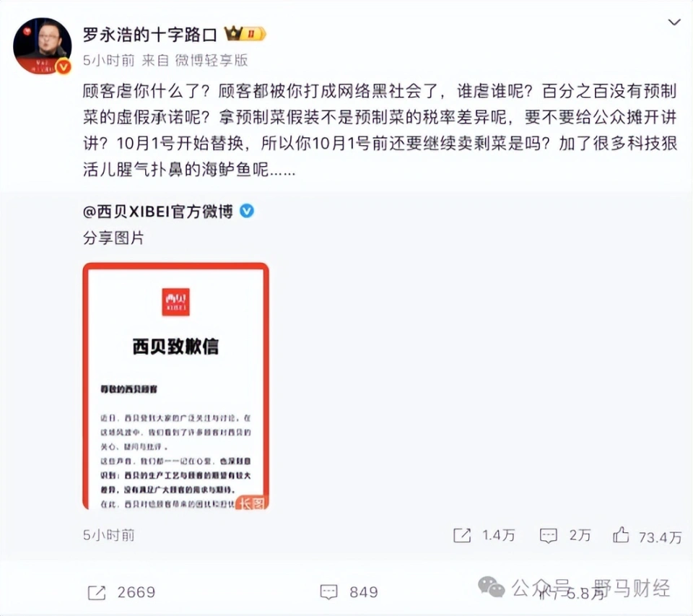
Task: Open the main post text body
Action: click(380, 130)
